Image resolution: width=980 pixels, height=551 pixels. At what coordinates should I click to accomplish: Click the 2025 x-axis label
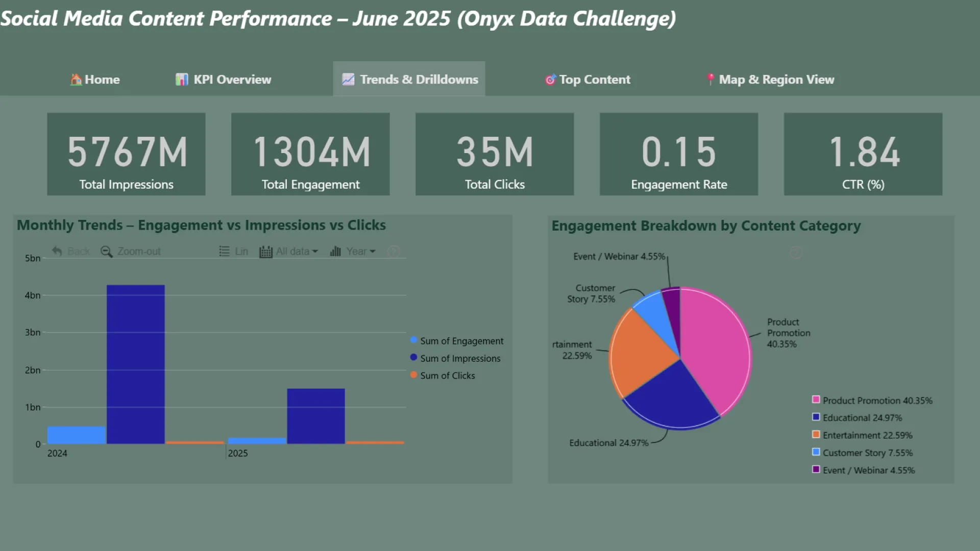click(238, 453)
